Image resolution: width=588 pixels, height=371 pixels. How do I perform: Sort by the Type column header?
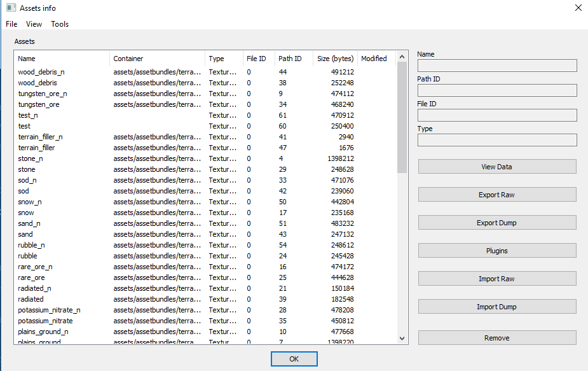click(x=224, y=59)
